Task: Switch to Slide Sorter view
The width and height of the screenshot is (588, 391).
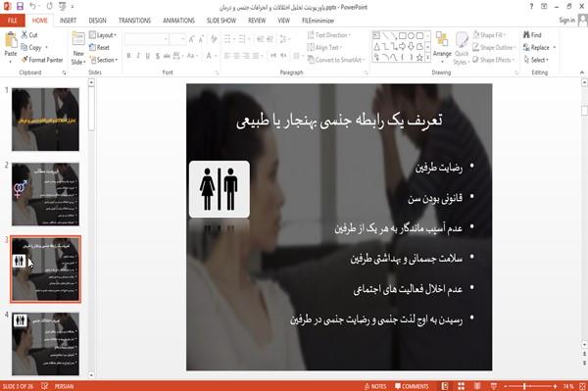Action: tap(461, 386)
